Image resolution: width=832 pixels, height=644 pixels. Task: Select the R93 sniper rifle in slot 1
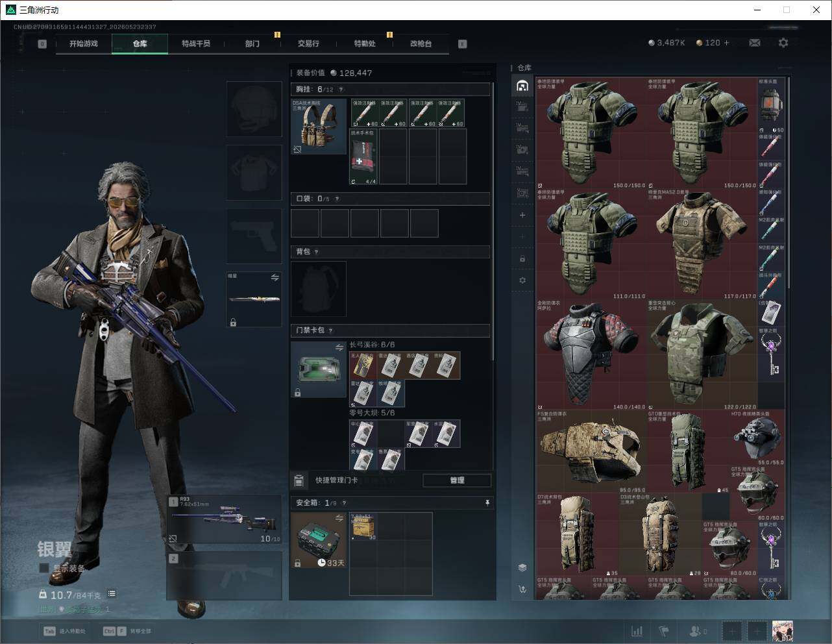(x=225, y=519)
